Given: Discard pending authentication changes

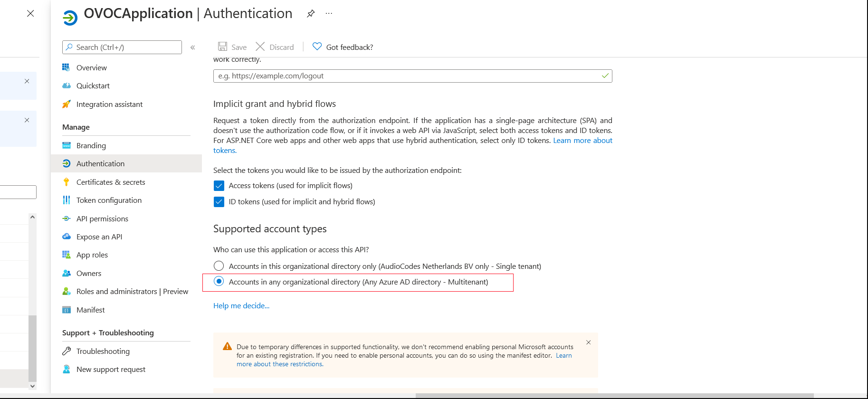Looking at the screenshot, I should 276,47.
